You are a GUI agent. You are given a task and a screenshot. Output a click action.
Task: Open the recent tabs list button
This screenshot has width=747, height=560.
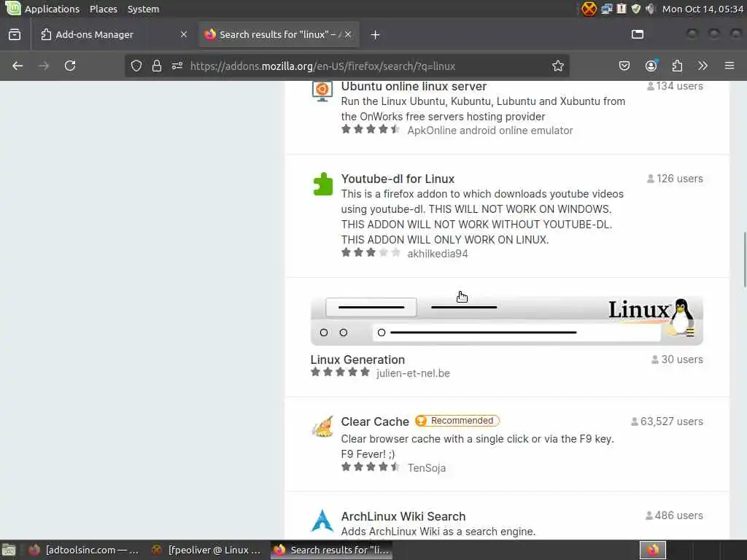pos(15,34)
